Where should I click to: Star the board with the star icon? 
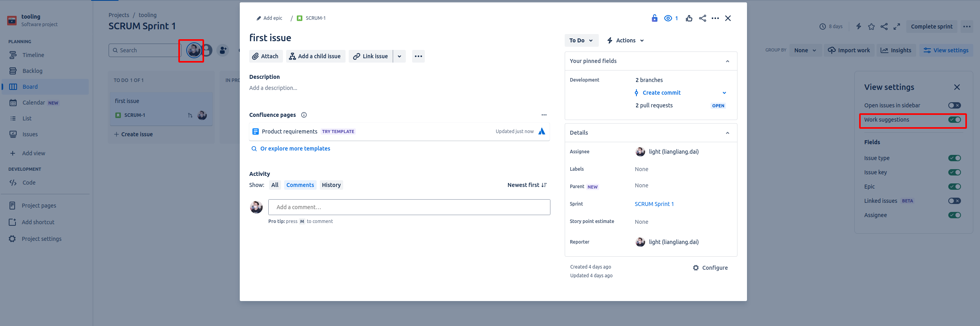pyautogui.click(x=871, y=27)
